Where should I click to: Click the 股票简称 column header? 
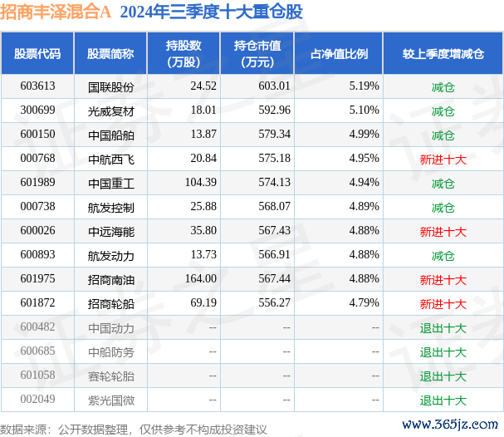[x=110, y=54]
